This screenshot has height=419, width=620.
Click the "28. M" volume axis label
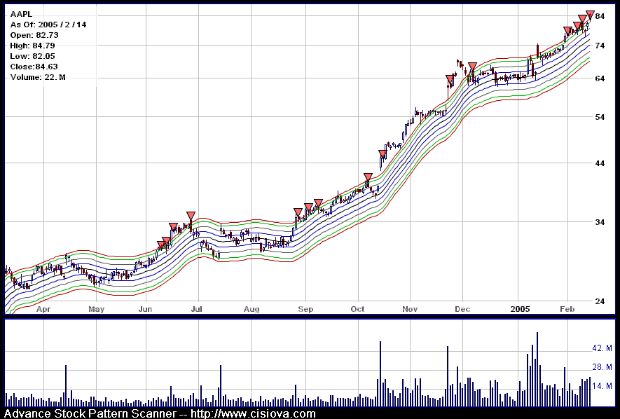[602, 367]
